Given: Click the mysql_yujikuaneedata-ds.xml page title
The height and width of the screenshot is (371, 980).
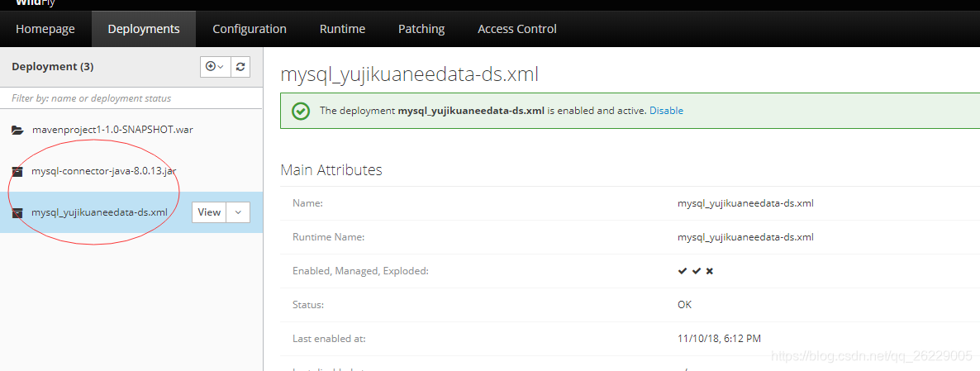Looking at the screenshot, I should pyautogui.click(x=409, y=74).
